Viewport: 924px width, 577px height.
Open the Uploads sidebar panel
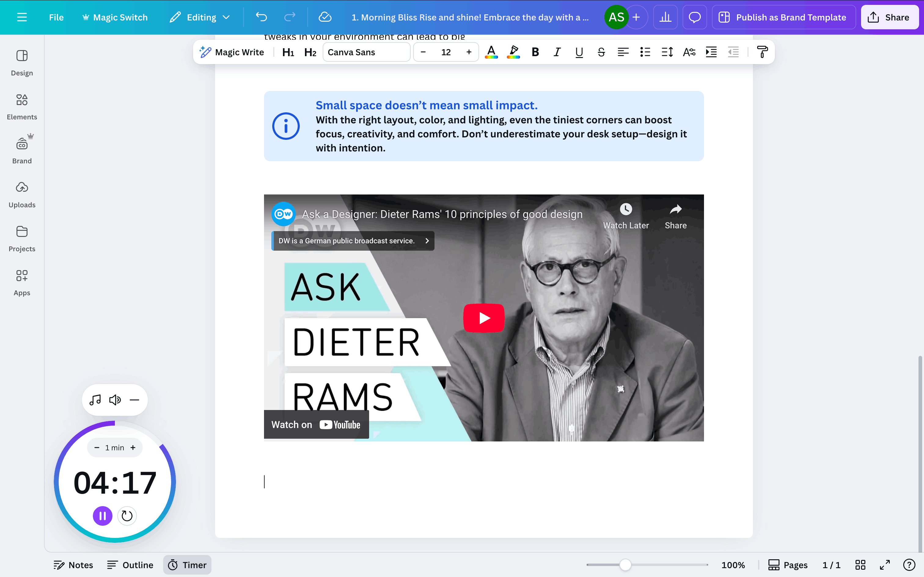(x=22, y=194)
